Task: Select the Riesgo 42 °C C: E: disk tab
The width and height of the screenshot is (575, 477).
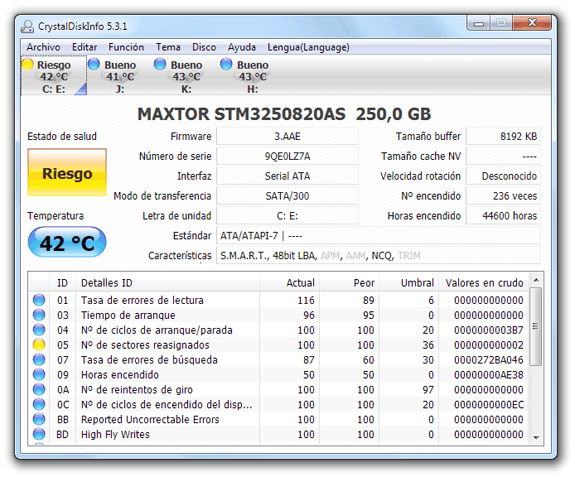Action: pos(54,76)
